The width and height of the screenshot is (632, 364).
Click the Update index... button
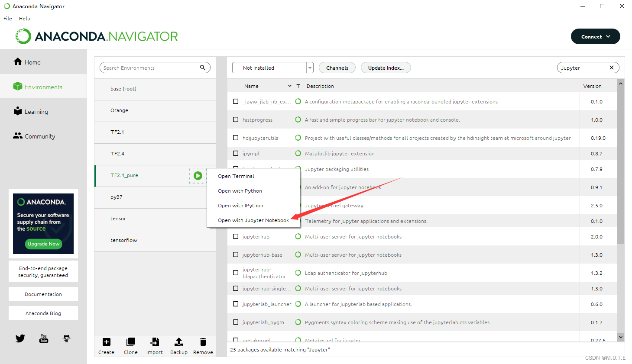click(x=386, y=68)
